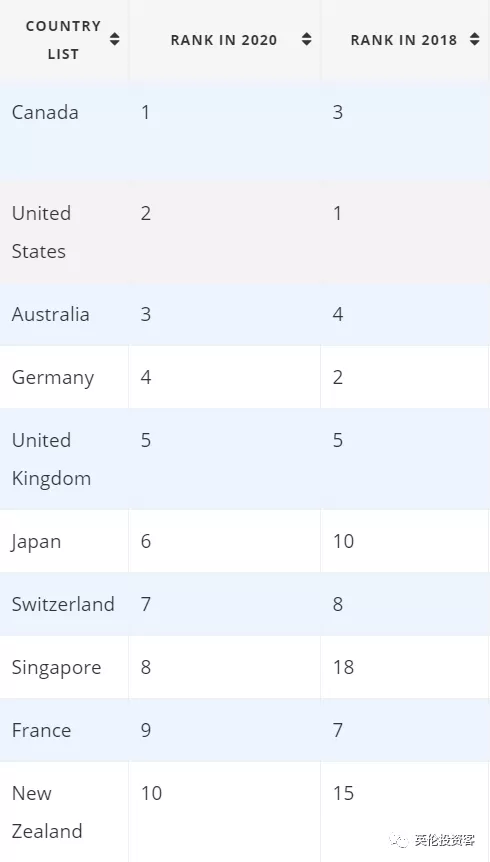The width and height of the screenshot is (490, 862).
Task: Select the France country cell
Action: [x=64, y=730]
